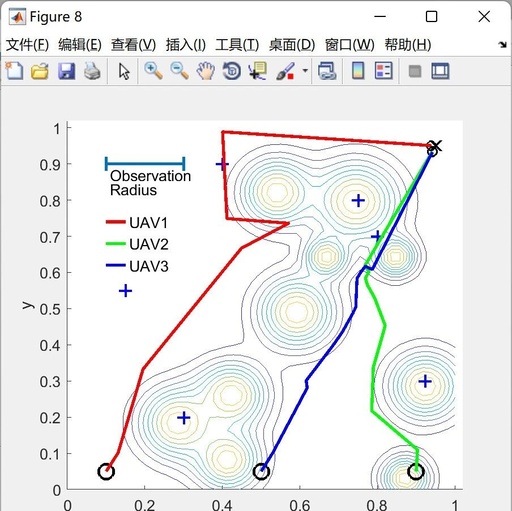The width and height of the screenshot is (512, 511).
Task: Open the 插入(I) menu
Action: (186, 45)
